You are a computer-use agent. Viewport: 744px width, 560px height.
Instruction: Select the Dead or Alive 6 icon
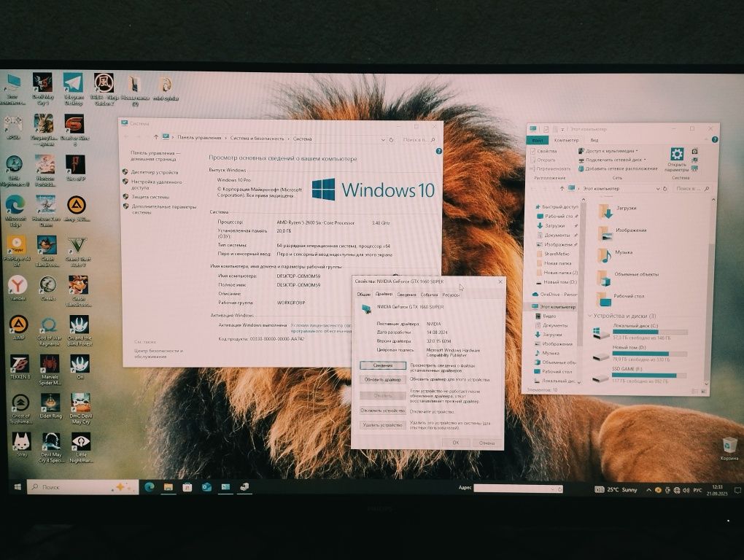point(74,130)
